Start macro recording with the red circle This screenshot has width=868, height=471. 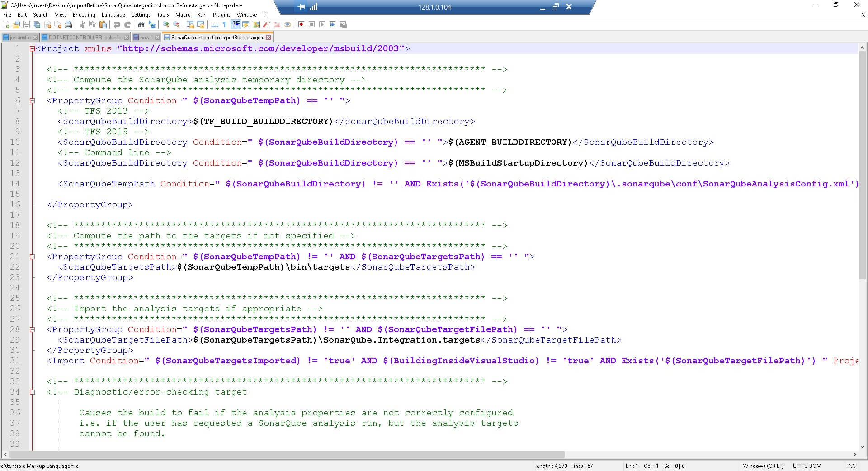(302, 24)
